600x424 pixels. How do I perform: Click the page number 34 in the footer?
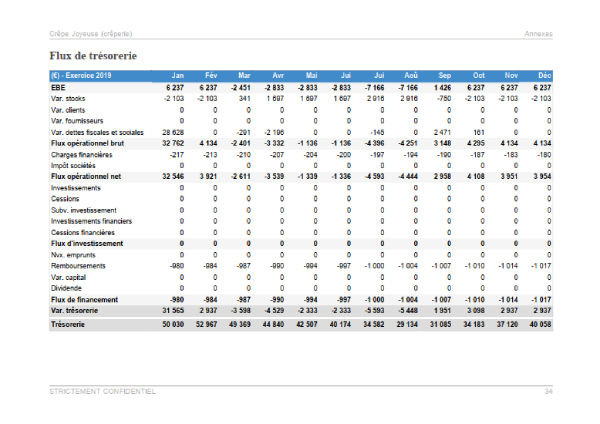click(x=549, y=391)
